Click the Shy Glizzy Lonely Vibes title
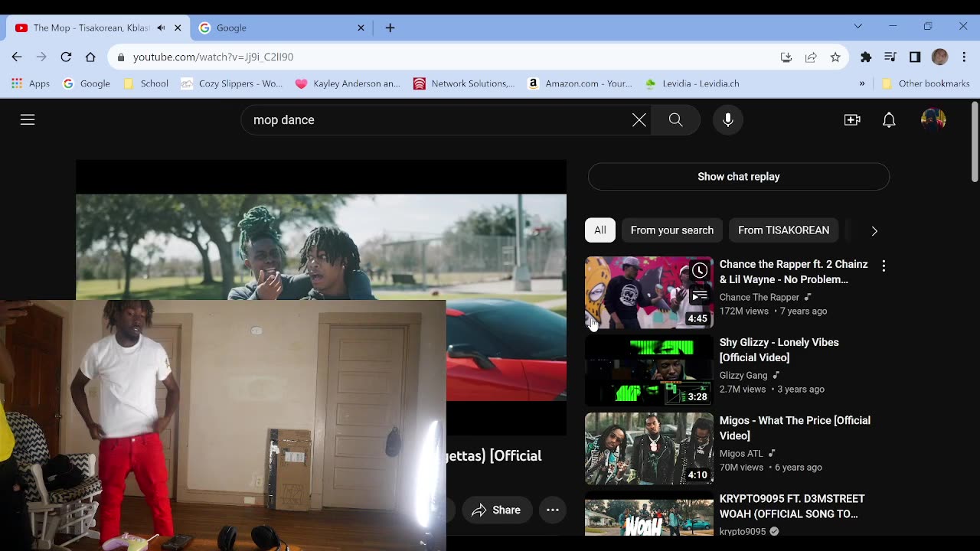The width and height of the screenshot is (980, 551). click(779, 350)
